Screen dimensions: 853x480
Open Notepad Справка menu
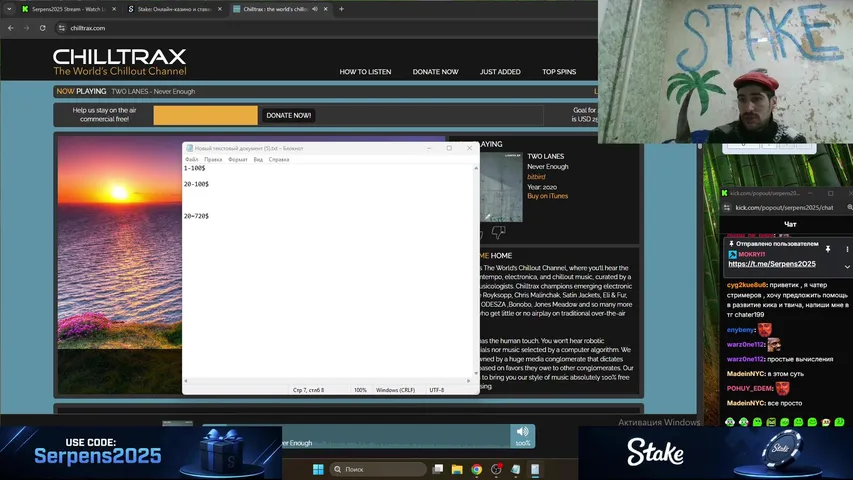coord(279,159)
